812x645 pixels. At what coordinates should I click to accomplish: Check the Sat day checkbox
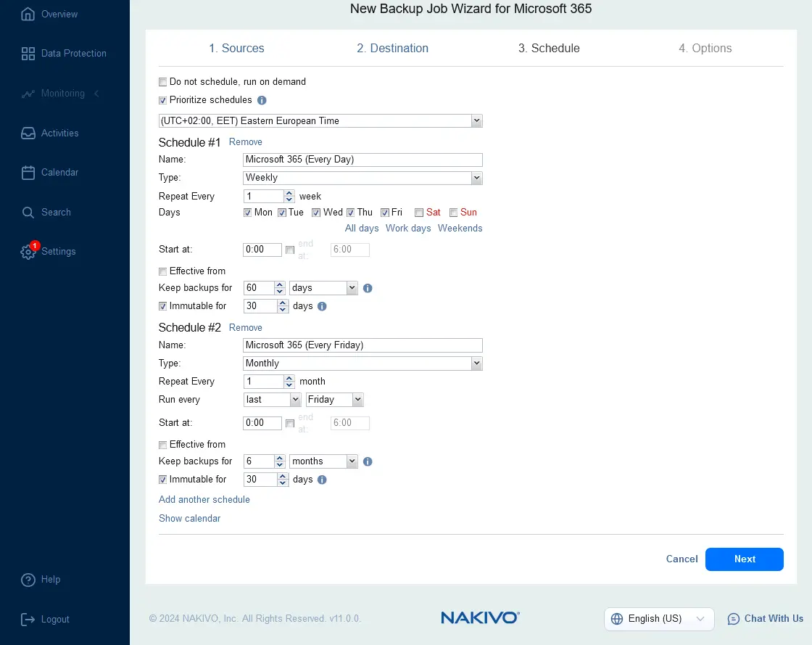click(419, 213)
